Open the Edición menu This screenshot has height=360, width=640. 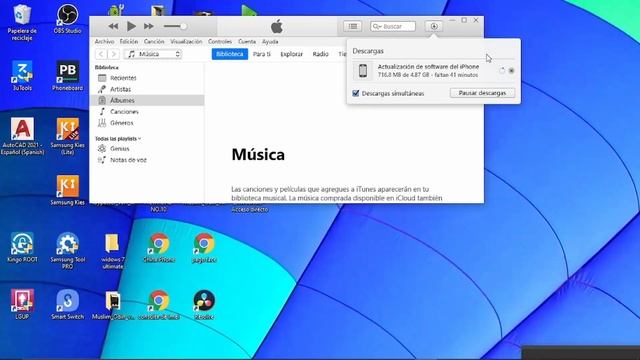pos(129,42)
